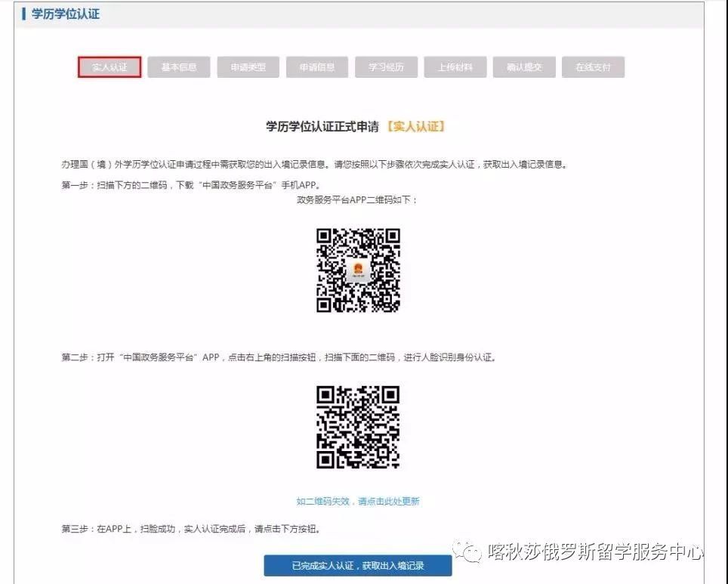Click the 第三步 instruction about completing verification
This screenshot has height=584, width=728.
tap(191, 529)
